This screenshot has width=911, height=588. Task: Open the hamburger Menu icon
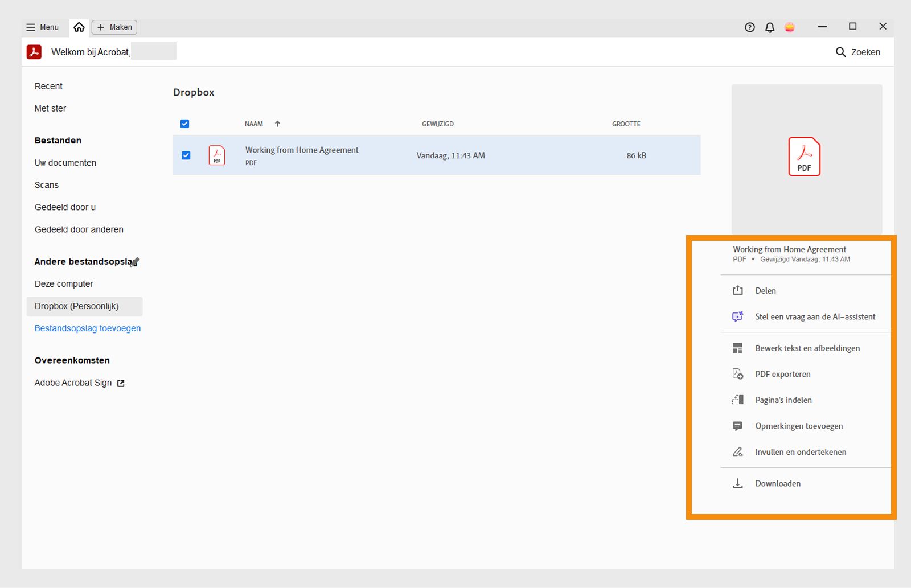(31, 27)
